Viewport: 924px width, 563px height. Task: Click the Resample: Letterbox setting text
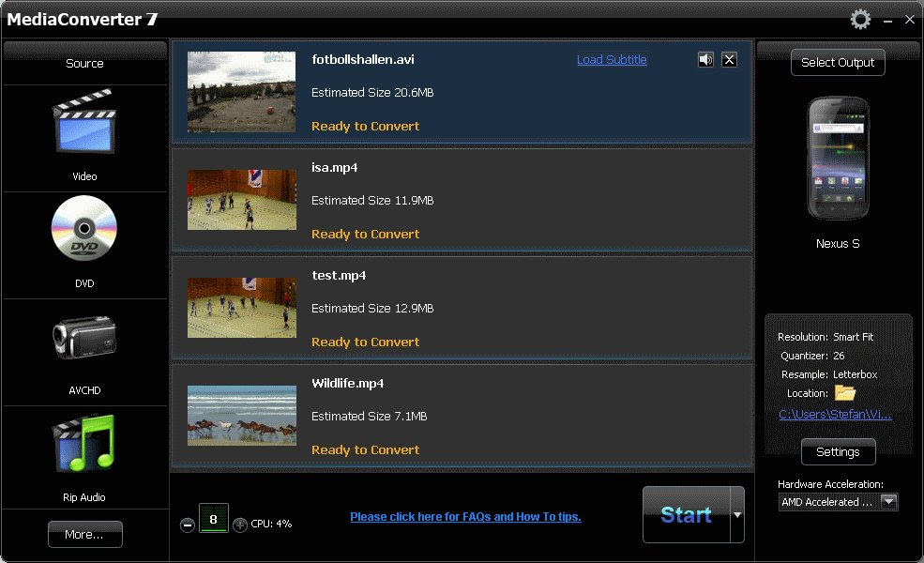coord(829,375)
